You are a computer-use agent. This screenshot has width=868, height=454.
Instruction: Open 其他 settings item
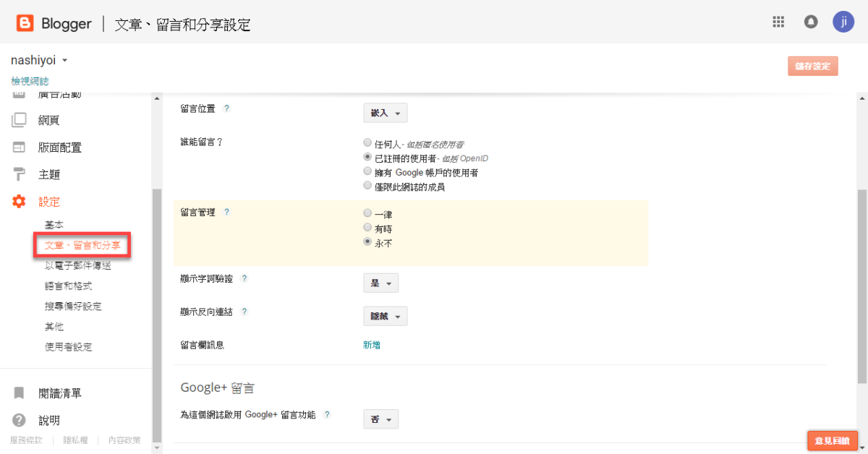coord(54,327)
